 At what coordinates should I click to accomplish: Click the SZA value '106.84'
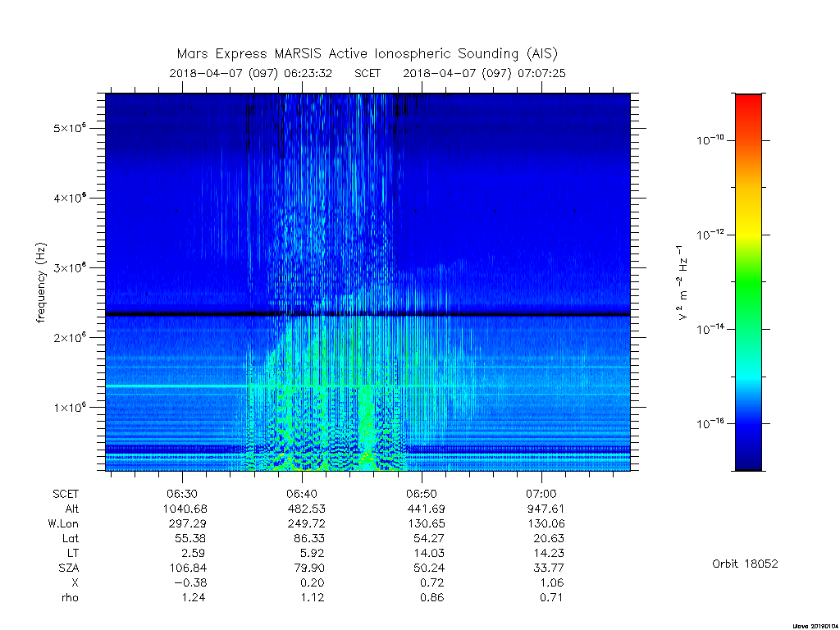point(187,568)
